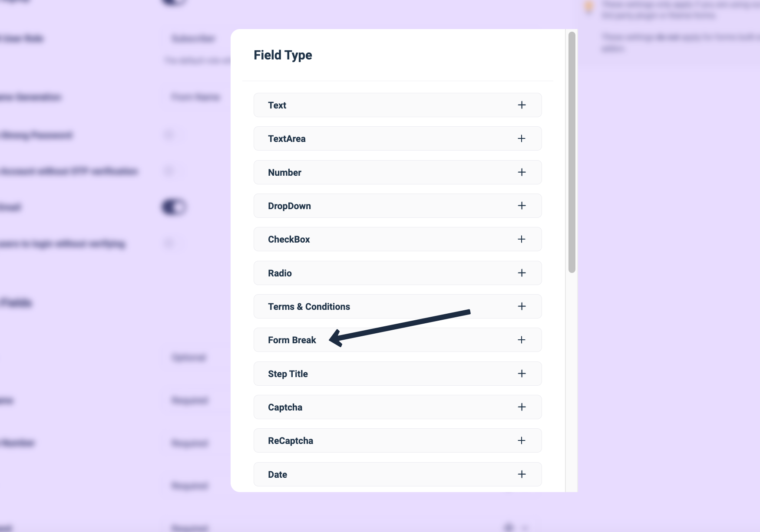
Task: Add DropDown field using its plus icon
Action: 522,206
